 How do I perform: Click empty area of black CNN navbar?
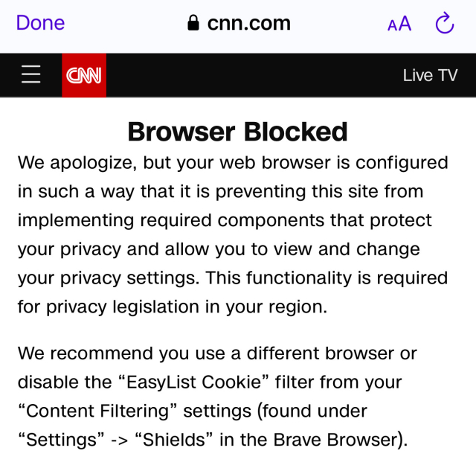pos(253,75)
